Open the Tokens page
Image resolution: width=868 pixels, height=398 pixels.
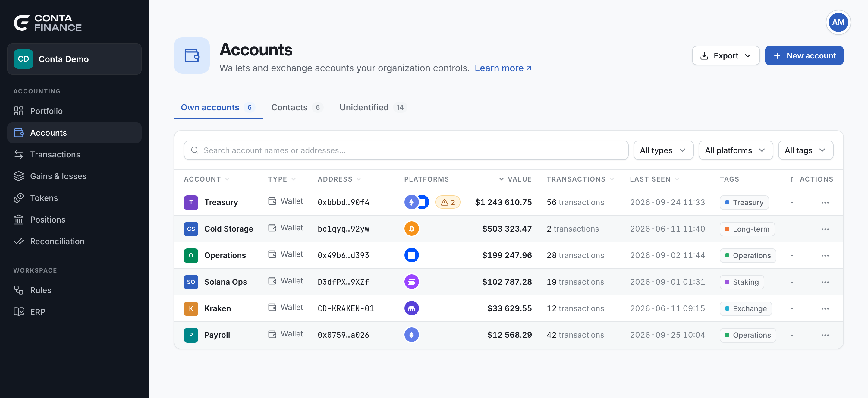pyautogui.click(x=74, y=198)
